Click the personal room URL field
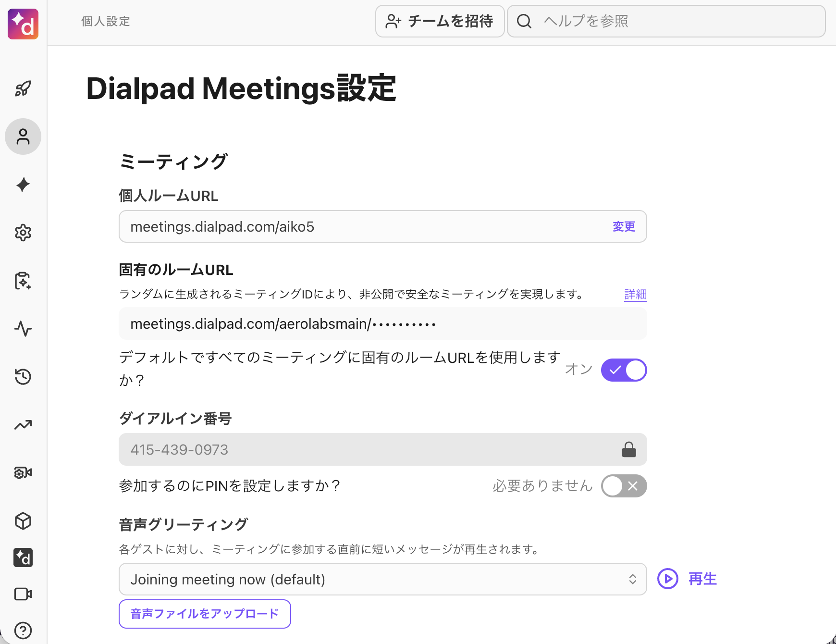 (x=383, y=226)
